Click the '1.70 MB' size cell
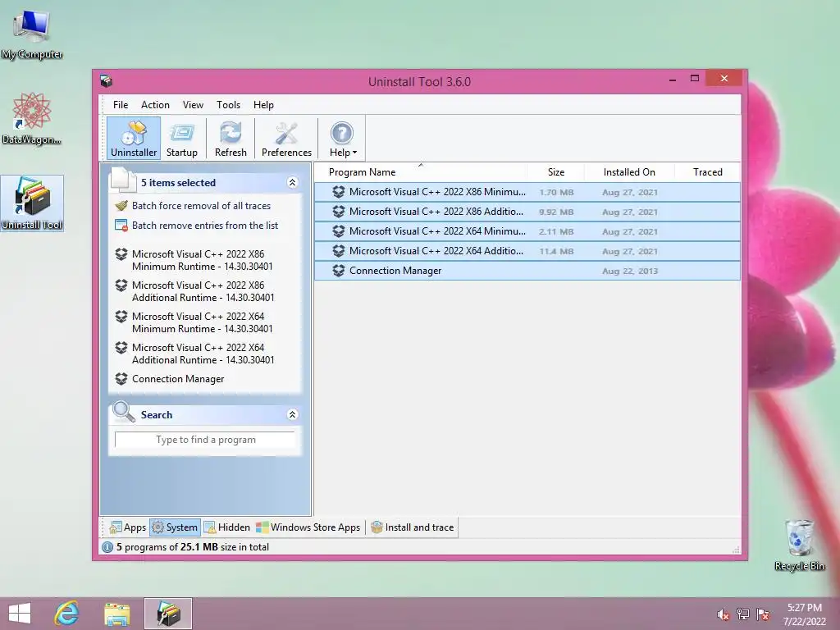 tap(556, 192)
